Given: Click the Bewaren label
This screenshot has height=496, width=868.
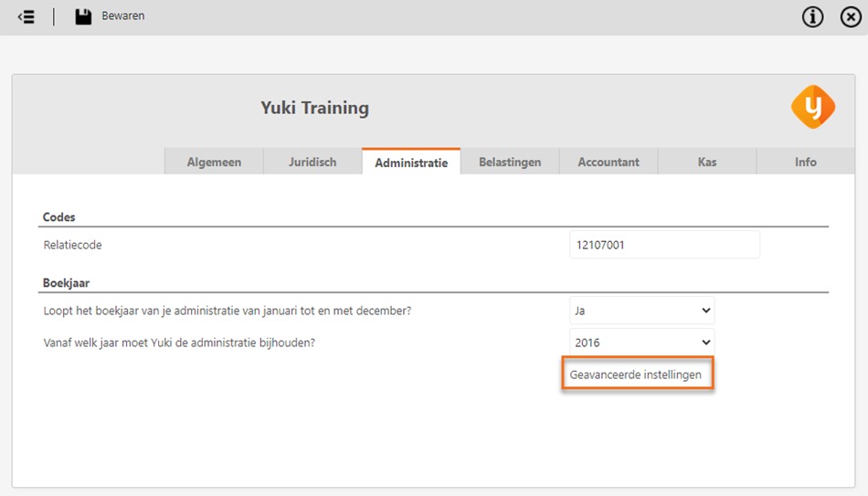Looking at the screenshot, I should (123, 16).
